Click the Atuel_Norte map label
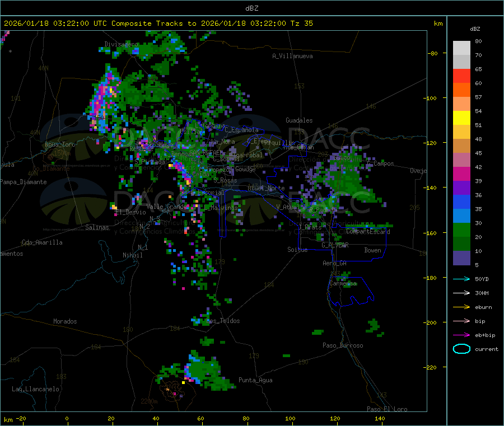504x426 pixels. point(266,188)
